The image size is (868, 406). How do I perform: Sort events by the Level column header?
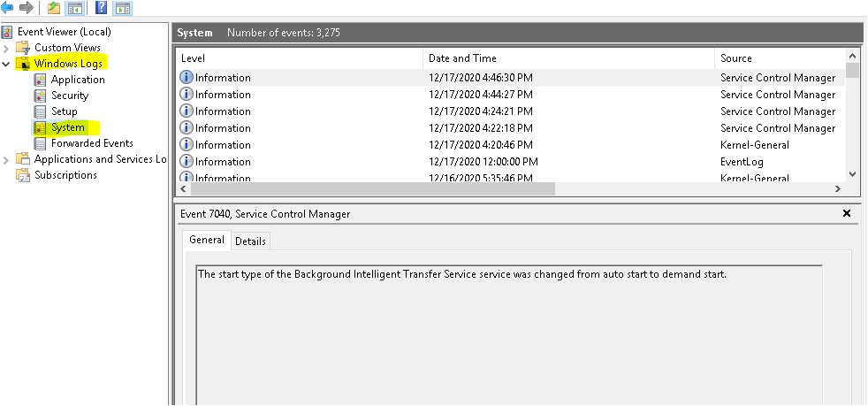(301, 57)
